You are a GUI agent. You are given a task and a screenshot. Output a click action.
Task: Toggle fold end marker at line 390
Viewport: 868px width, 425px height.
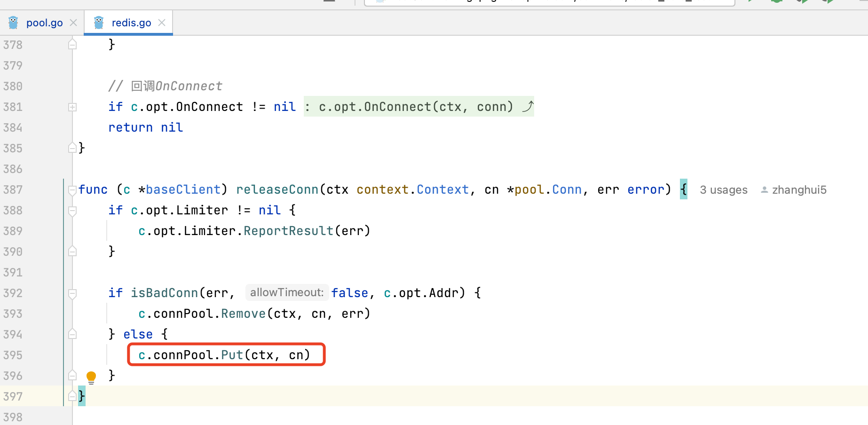click(x=72, y=252)
